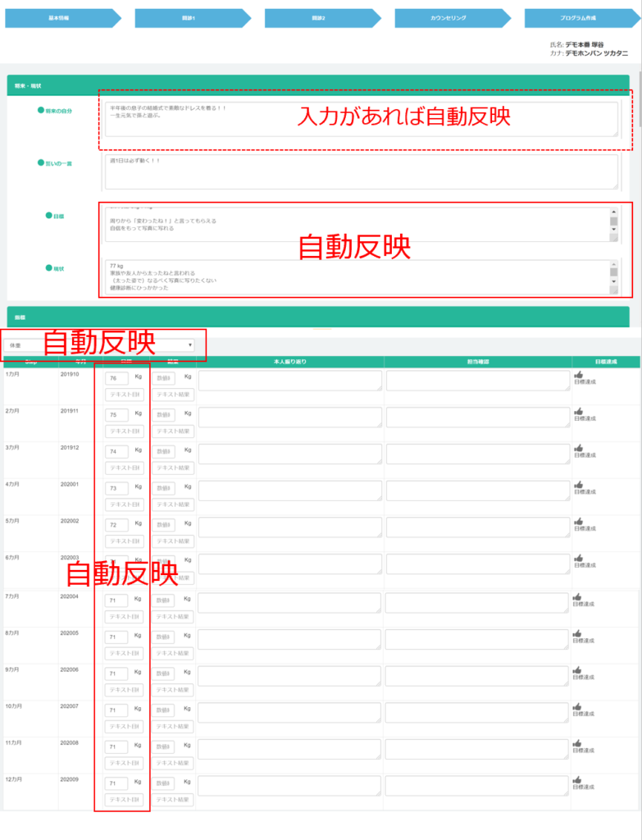
Task: Click the thumbs-up icon for month 1
Action: click(578, 375)
